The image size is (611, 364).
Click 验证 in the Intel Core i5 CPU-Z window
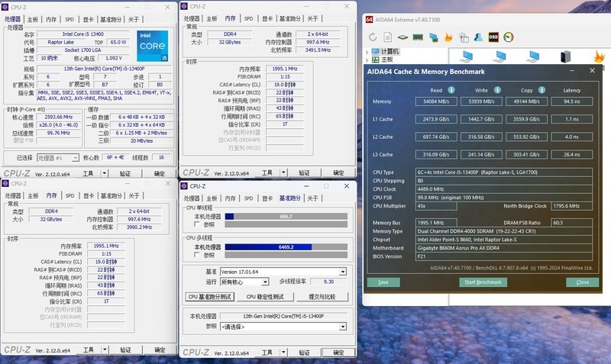[125, 174]
